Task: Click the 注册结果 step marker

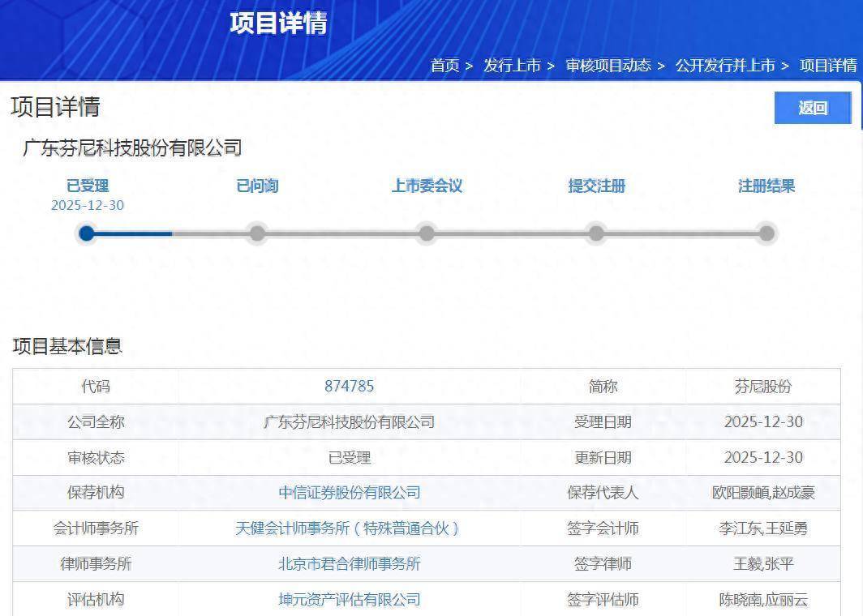Action: (x=766, y=233)
